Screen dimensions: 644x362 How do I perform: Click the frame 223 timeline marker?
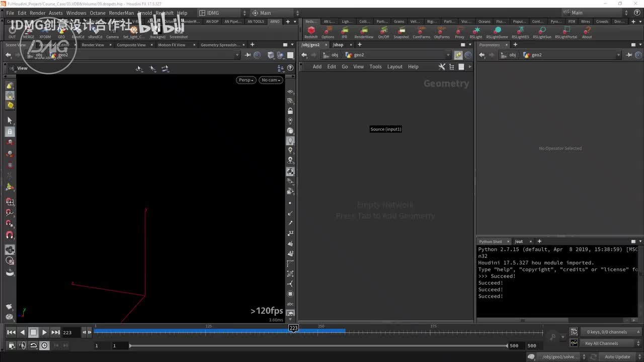click(x=293, y=328)
